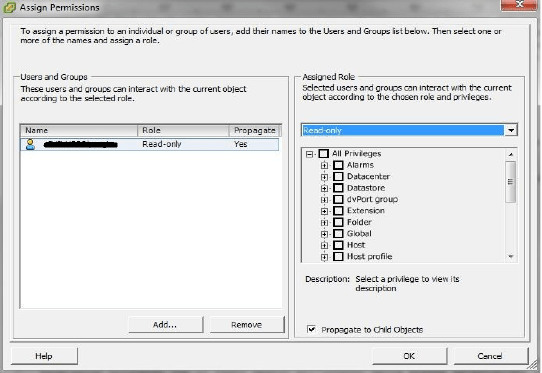Expand the dvPort group privilege node
Image resolution: width=542 pixels, height=373 pixels.
point(324,199)
